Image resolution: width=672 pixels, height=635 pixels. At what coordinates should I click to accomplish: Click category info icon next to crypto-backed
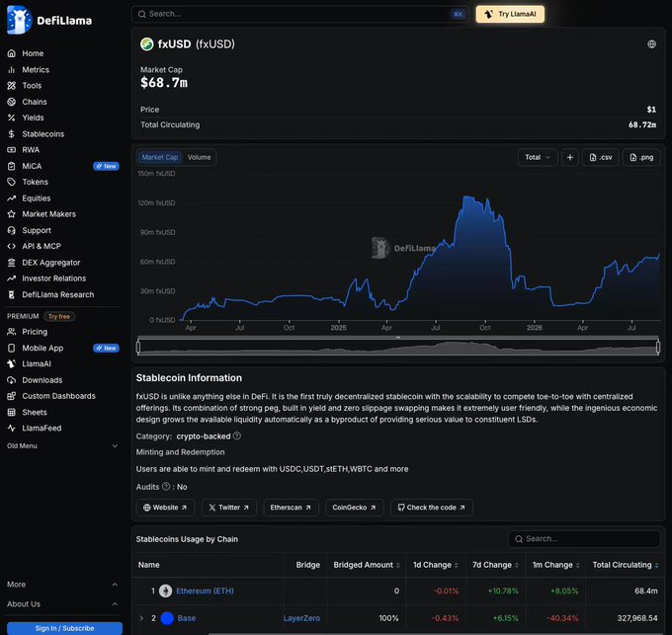236,436
